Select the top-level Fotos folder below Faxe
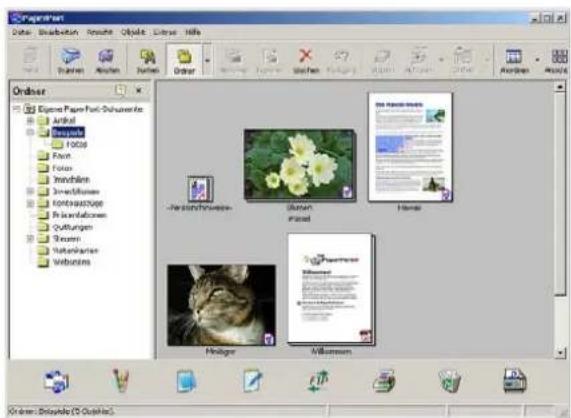 tap(62, 168)
